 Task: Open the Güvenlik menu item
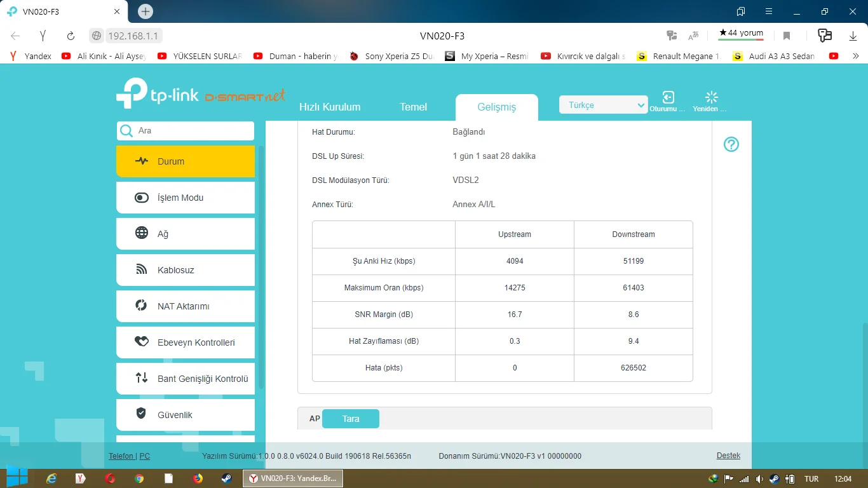(186, 415)
